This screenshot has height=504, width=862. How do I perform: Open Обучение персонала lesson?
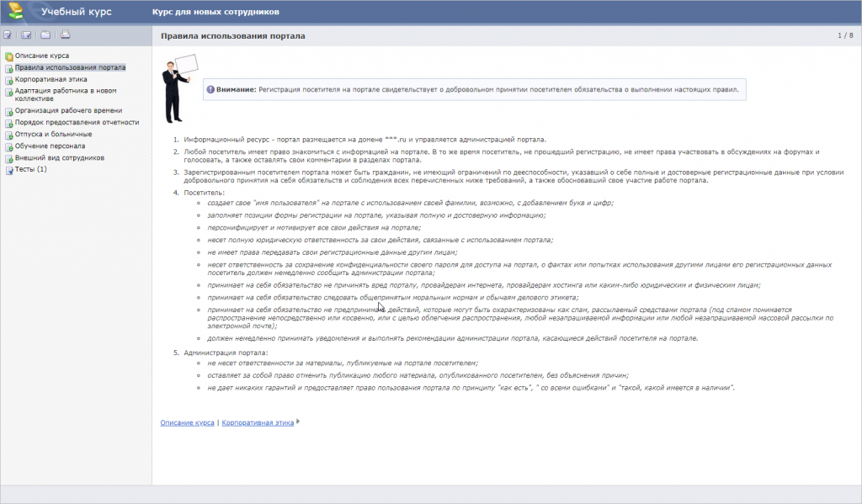(50, 146)
